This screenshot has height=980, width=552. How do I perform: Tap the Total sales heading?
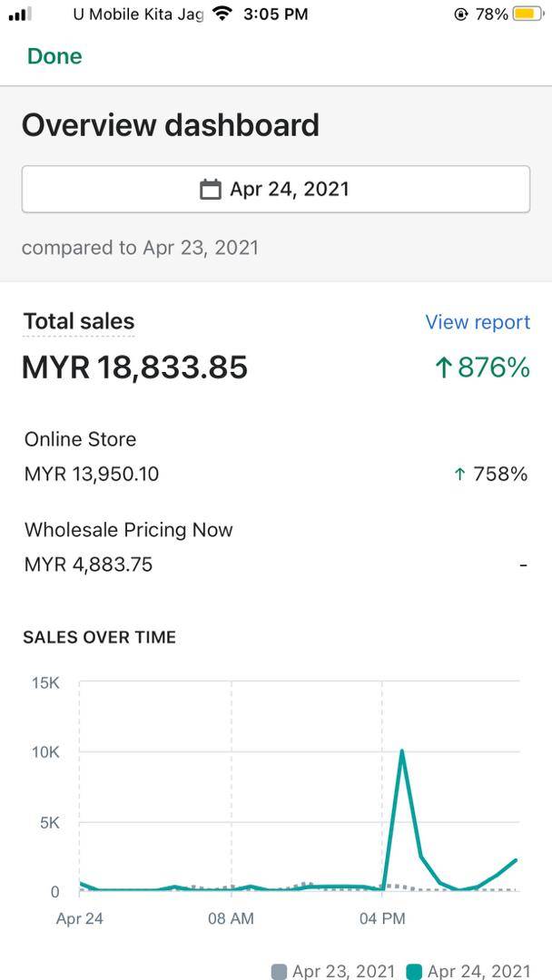[78, 321]
